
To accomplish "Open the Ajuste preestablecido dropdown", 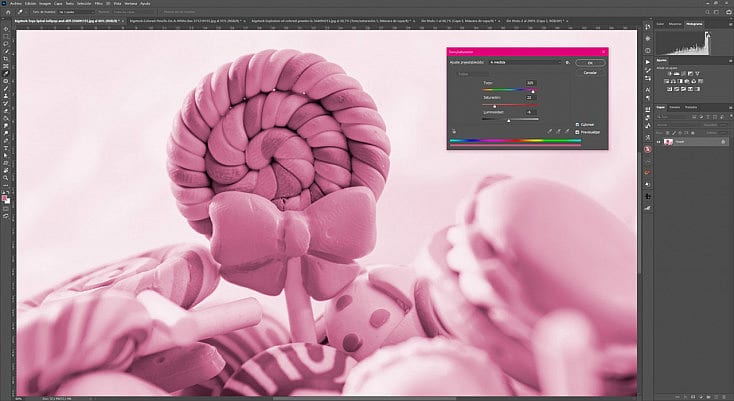I will click(524, 62).
